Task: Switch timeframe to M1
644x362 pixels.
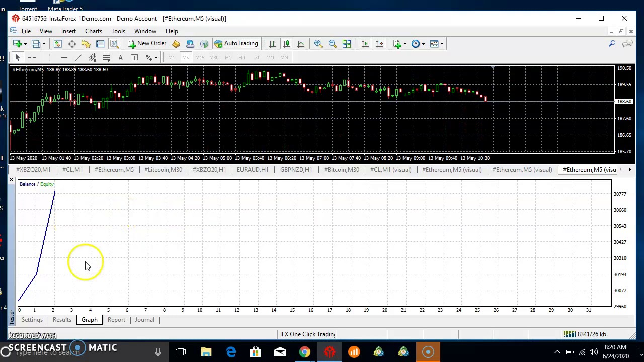Action: pyautogui.click(x=172, y=57)
